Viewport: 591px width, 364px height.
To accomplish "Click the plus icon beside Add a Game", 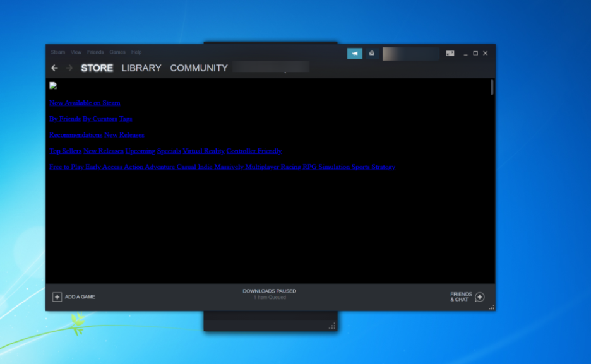I will [57, 297].
